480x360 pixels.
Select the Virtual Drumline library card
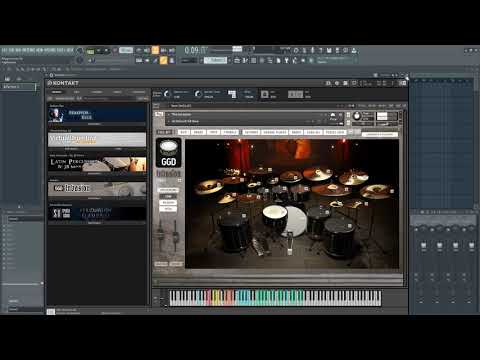click(x=97, y=140)
